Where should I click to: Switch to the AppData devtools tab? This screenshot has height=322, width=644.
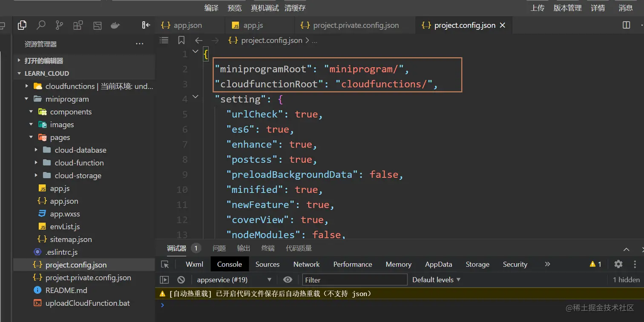click(438, 264)
